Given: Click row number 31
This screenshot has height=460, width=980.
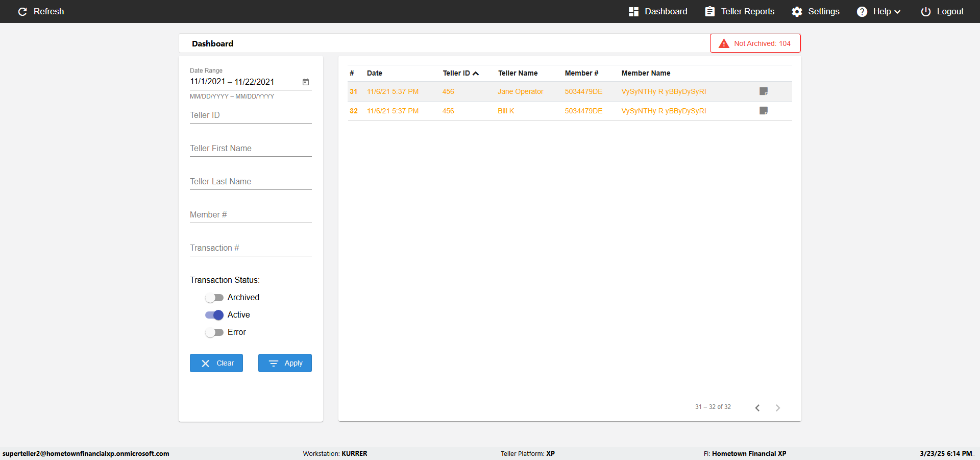Looking at the screenshot, I should 353,91.
